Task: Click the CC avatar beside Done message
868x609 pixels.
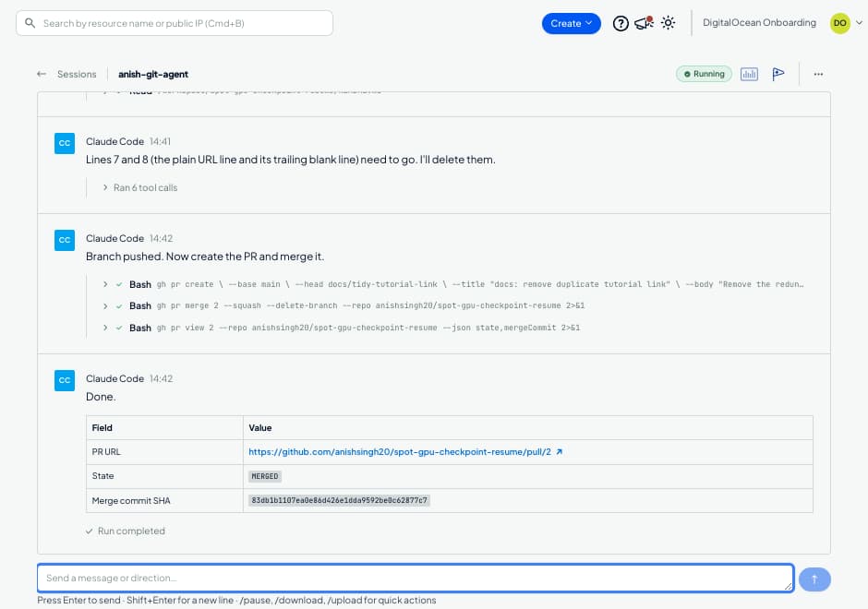Action: (65, 380)
